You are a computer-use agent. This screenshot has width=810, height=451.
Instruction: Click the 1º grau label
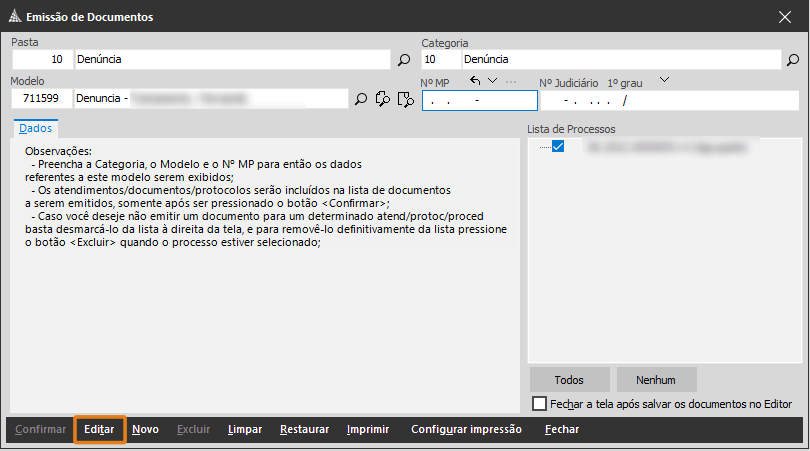(x=625, y=83)
